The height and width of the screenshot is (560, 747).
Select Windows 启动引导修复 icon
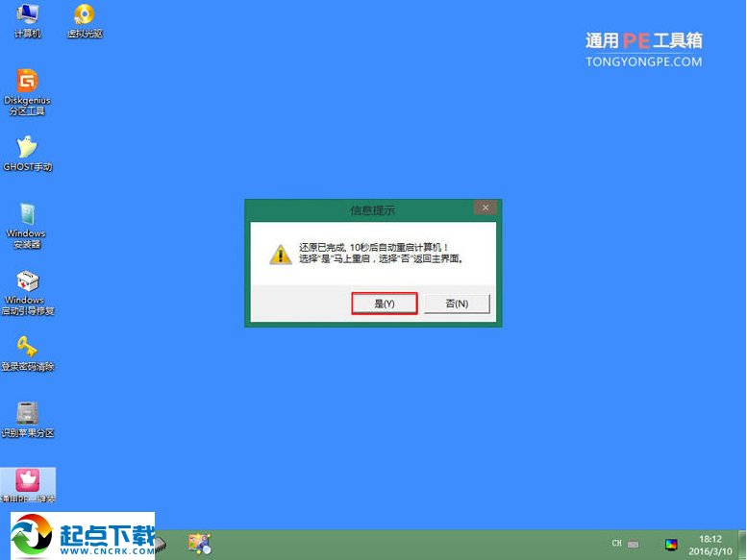point(28,293)
